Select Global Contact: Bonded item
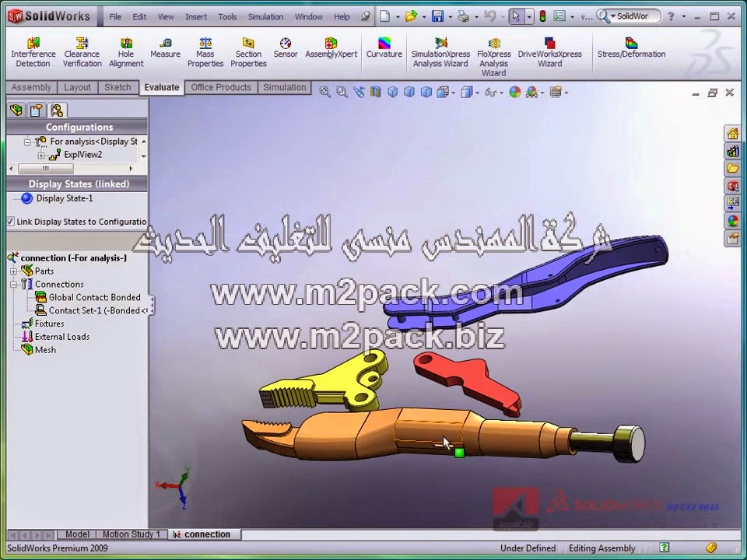This screenshot has width=747, height=560. point(89,297)
